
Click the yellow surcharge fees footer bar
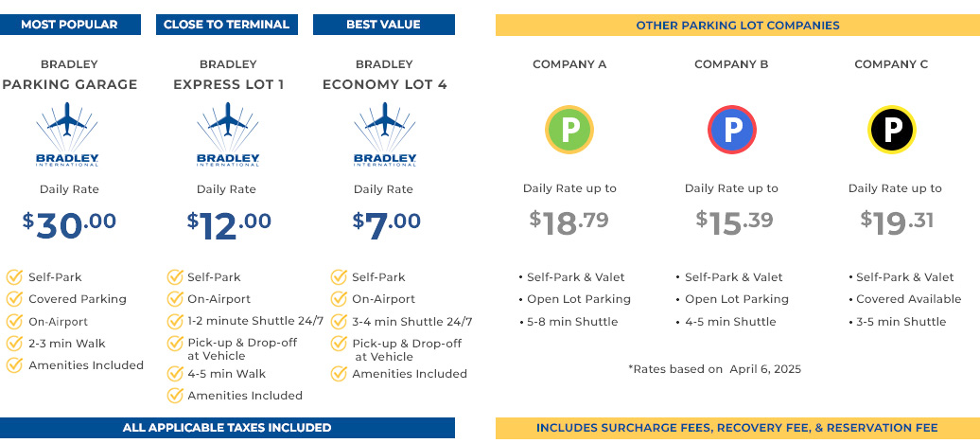(x=737, y=428)
